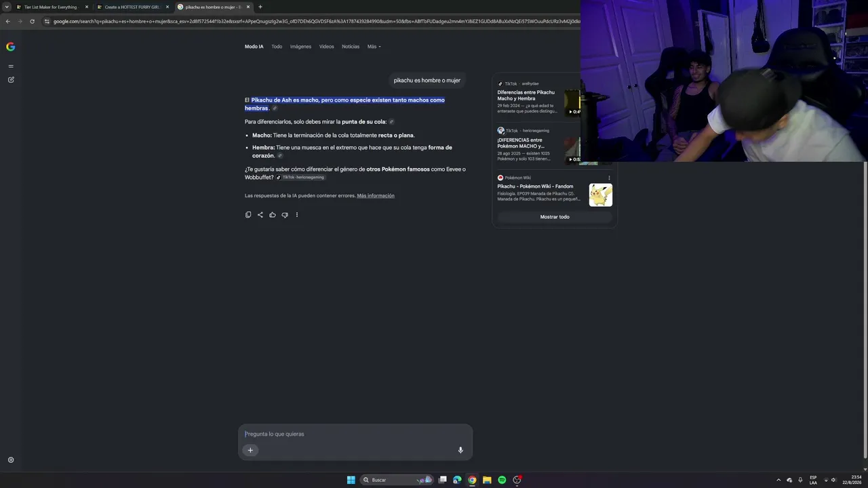Open Spotify from the taskbar
The width and height of the screenshot is (868, 488).
(x=502, y=480)
